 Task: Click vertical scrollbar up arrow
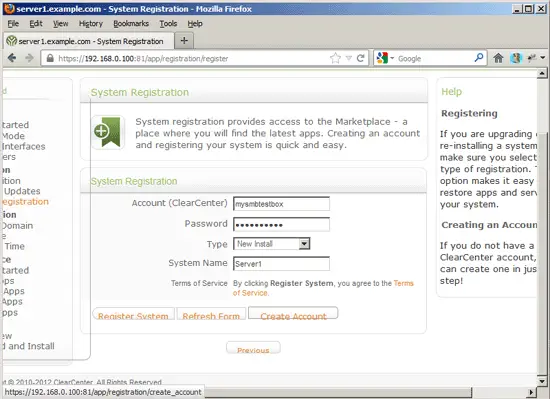pos(542,73)
